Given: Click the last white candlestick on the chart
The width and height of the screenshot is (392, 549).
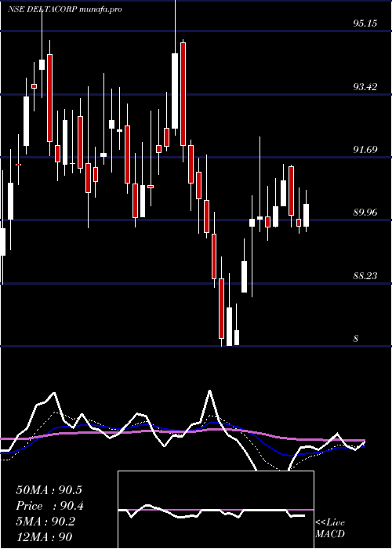Looking at the screenshot, I should (307, 216).
